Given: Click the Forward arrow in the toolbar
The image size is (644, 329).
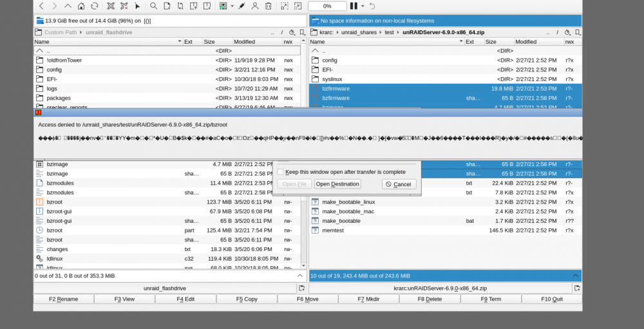Looking at the screenshot, I should click(55, 6).
